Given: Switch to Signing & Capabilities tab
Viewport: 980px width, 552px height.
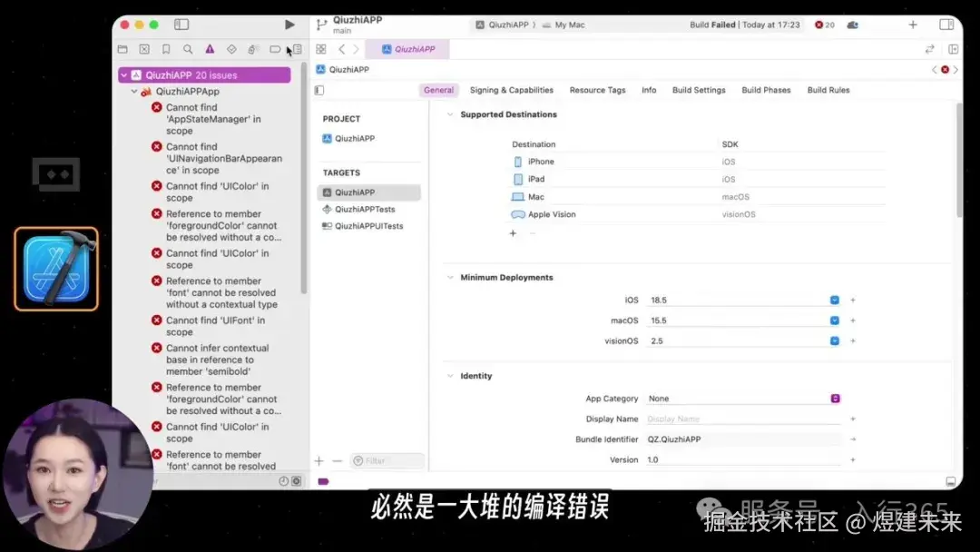Looking at the screenshot, I should (x=511, y=90).
